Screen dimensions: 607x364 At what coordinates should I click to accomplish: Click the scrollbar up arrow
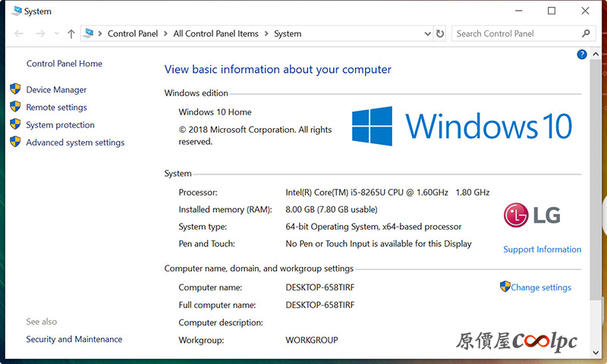click(596, 54)
